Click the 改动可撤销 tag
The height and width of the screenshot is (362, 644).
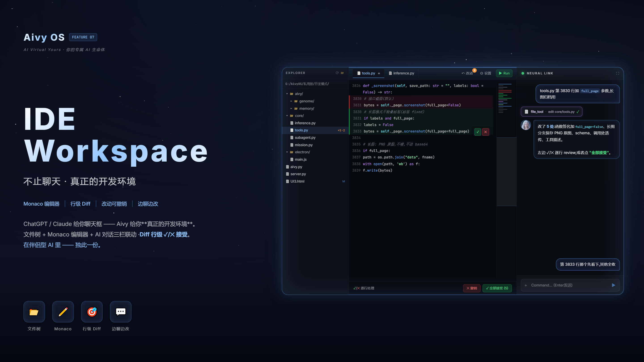(x=114, y=204)
